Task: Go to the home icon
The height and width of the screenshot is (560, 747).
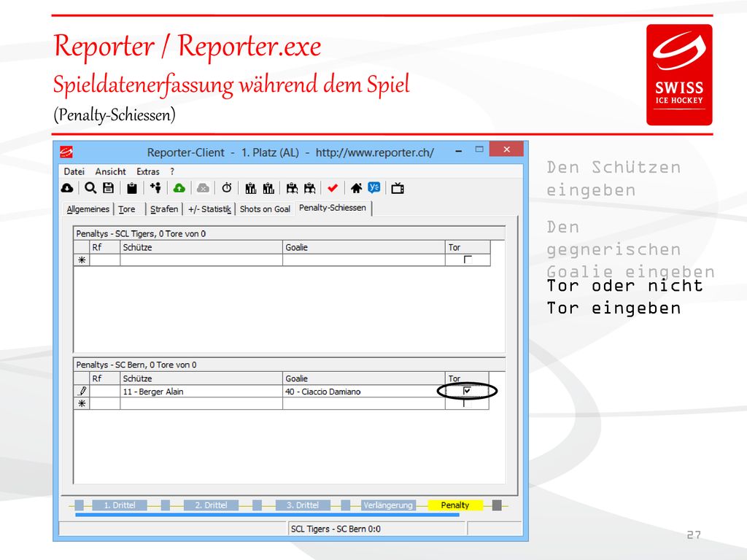Action: pyautogui.click(x=356, y=188)
